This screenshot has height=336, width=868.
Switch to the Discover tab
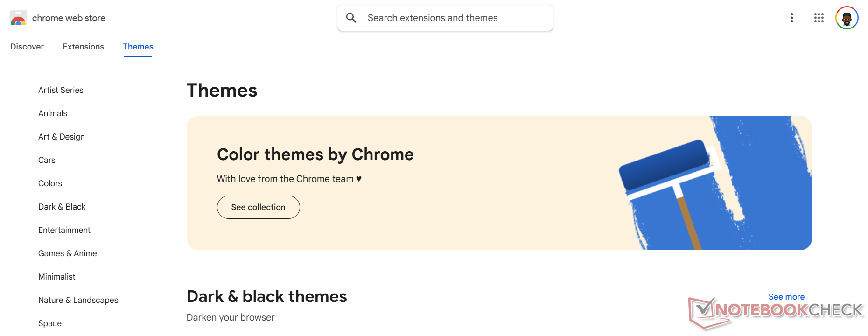27,47
